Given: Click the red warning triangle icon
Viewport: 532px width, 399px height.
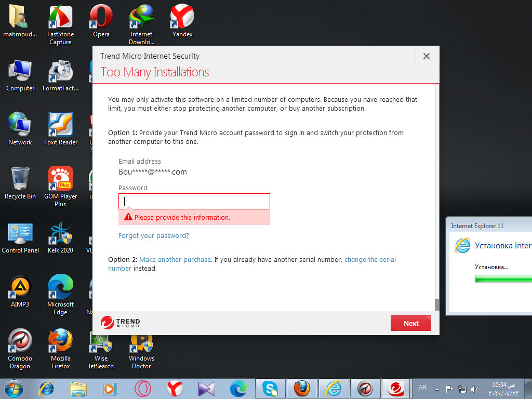Looking at the screenshot, I should (128, 217).
